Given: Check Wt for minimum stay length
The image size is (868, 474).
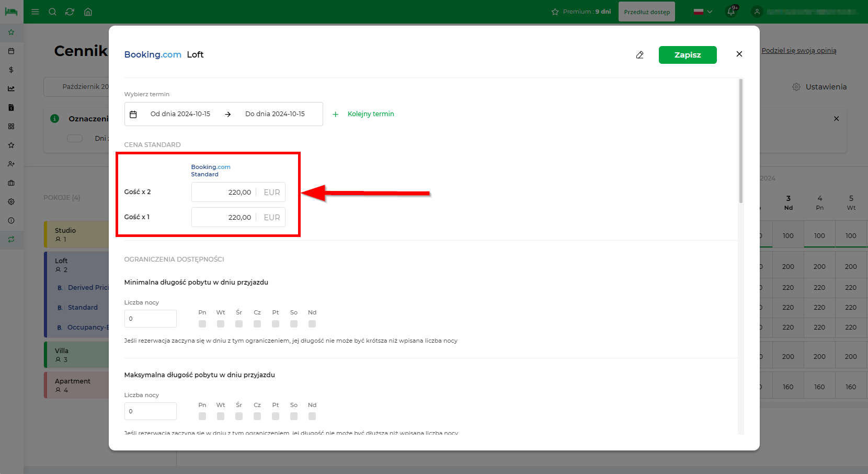Looking at the screenshot, I should point(221,324).
